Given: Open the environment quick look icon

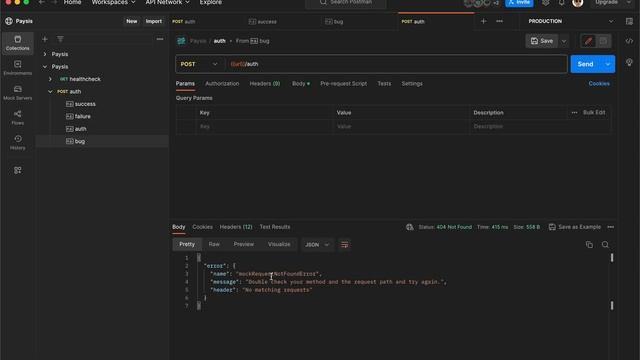Looking at the screenshot, I should [x=629, y=21].
